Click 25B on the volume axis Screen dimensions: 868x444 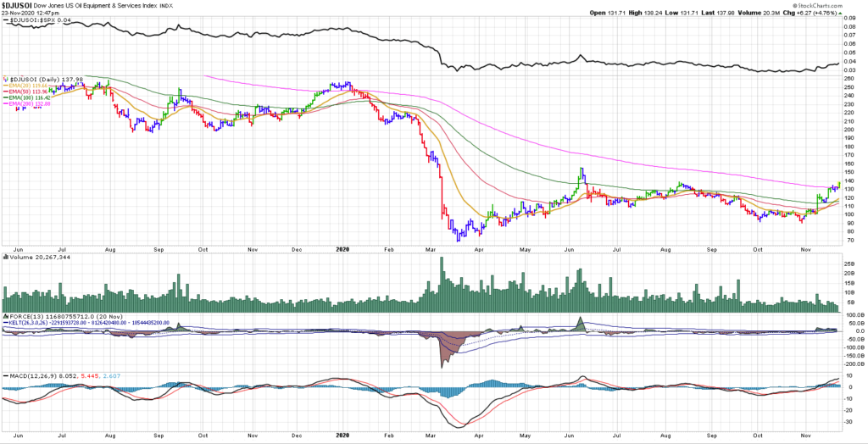point(848,264)
